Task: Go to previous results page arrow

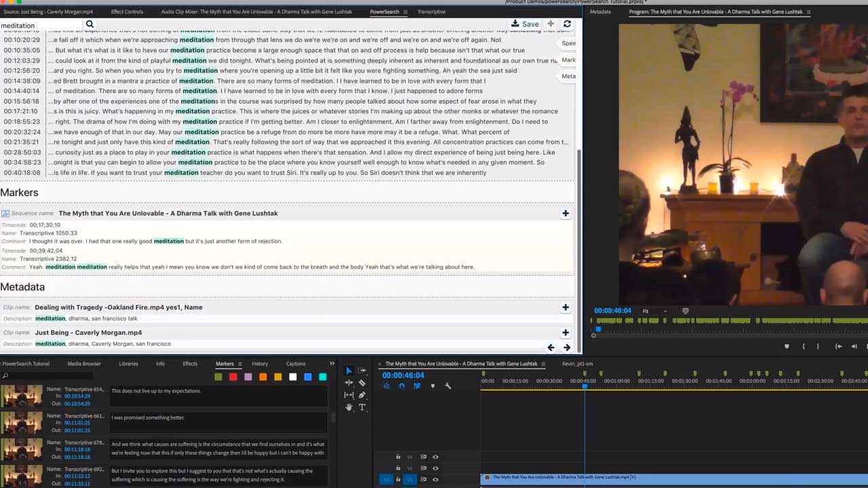Action: pyautogui.click(x=551, y=348)
